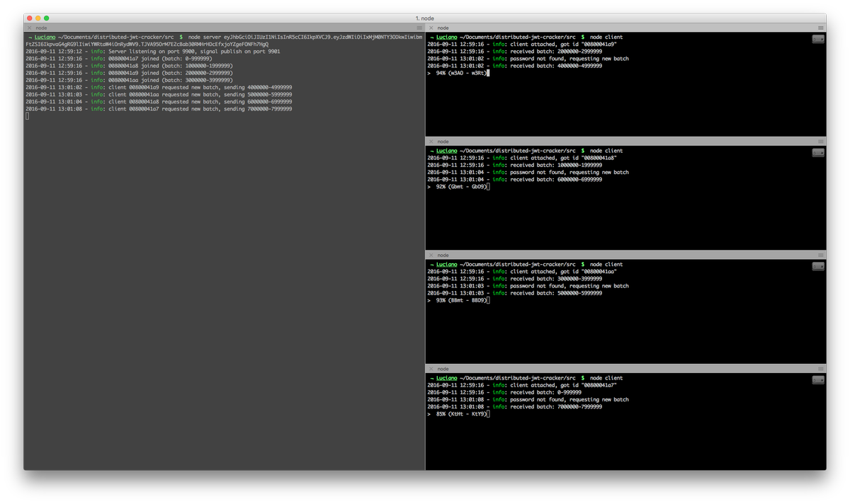Click the window title "1. node"
Screen dimensions: 850x504
424,18
